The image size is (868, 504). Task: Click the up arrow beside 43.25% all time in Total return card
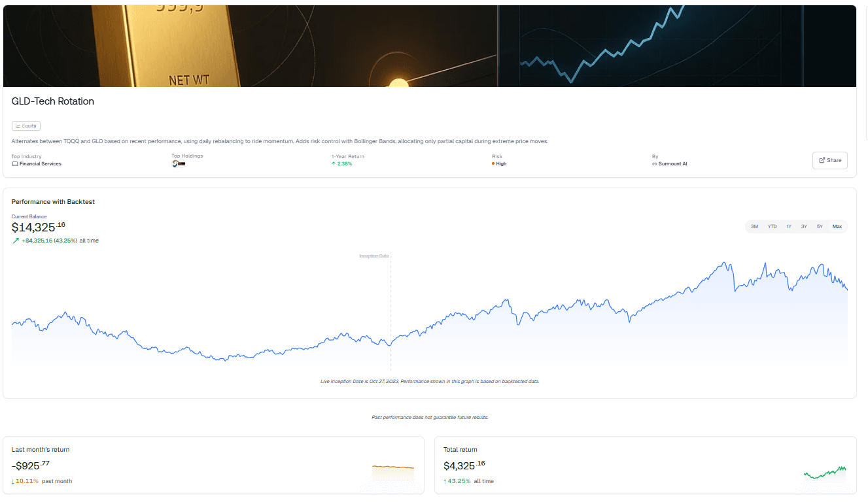pos(445,481)
